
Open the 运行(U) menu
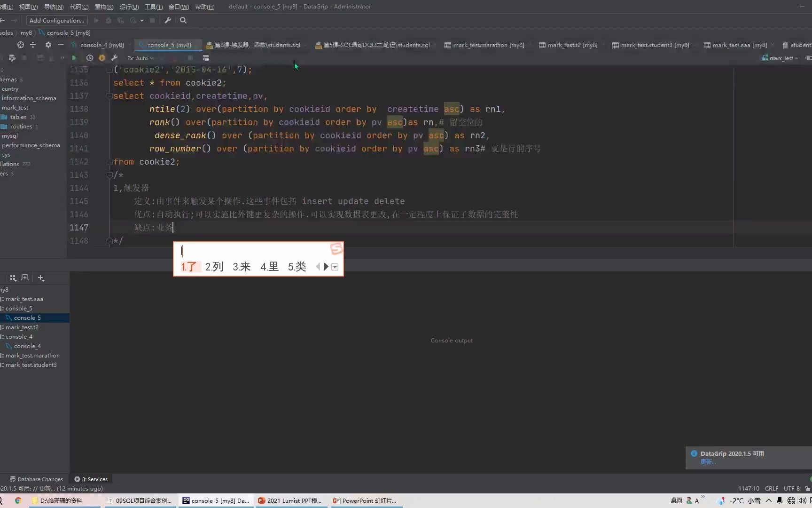tap(129, 7)
